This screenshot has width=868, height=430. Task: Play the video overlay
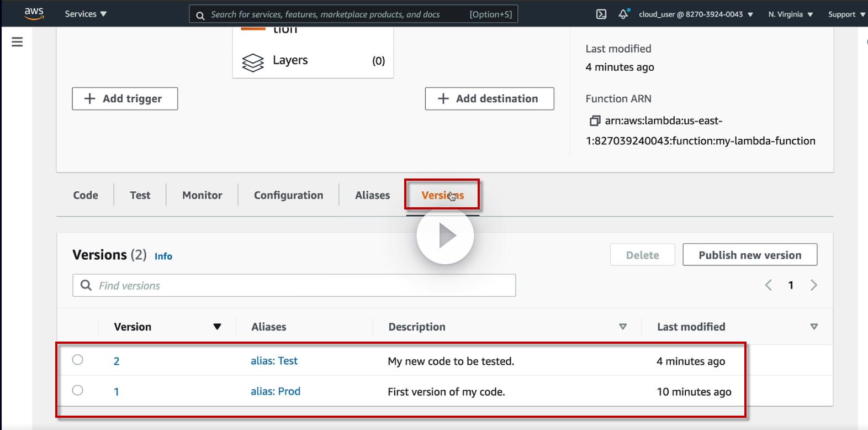click(x=445, y=236)
